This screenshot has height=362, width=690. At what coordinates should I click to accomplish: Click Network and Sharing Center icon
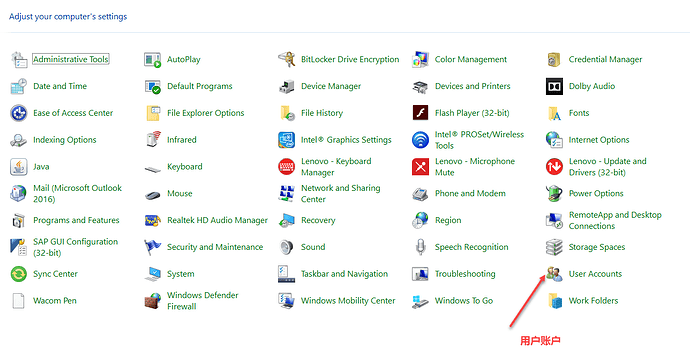(x=287, y=194)
